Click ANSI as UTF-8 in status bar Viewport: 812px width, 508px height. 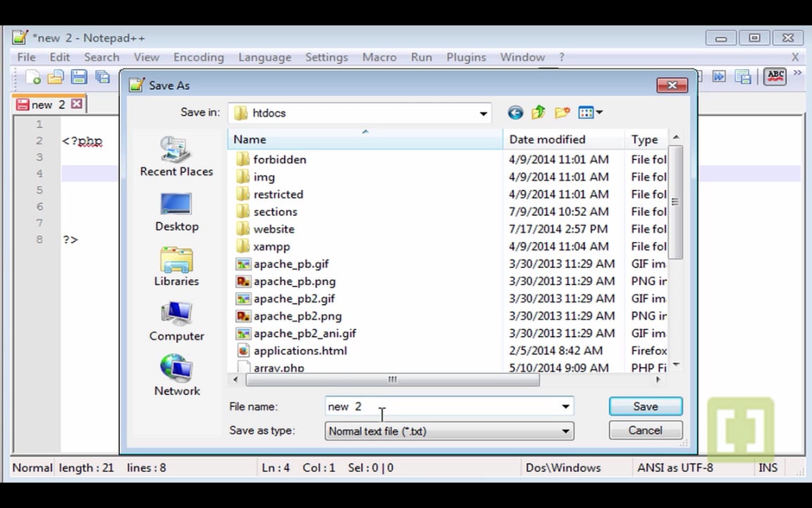coord(675,468)
